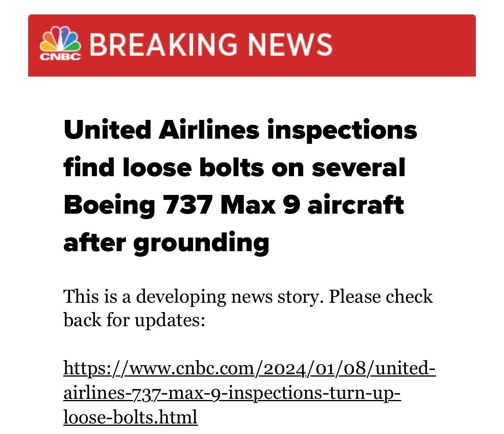The image size is (504, 434).
Task: Click the BREAKING NEWS banner text
Action: [211, 44]
